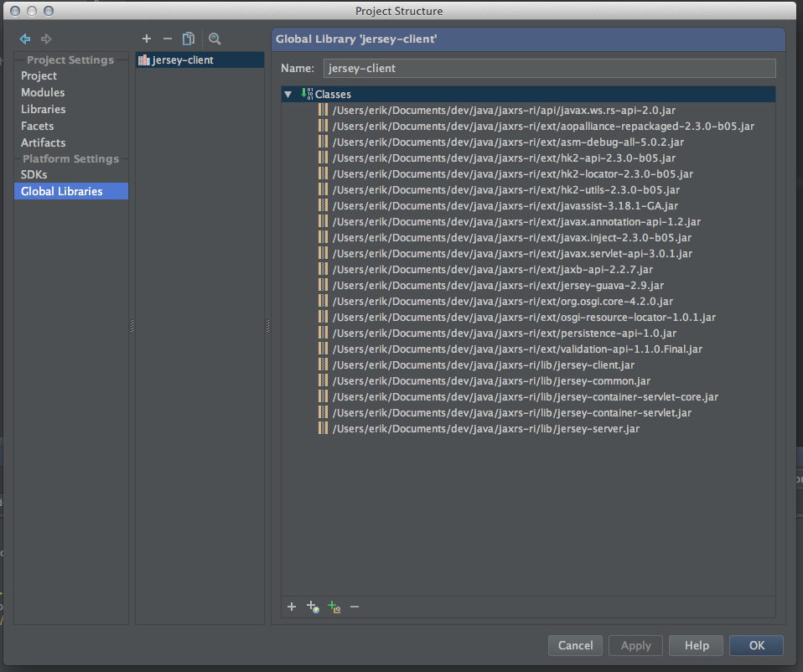Remove selected library with minus icon above list
The width and height of the screenshot is (803, 672).
tap(168, 39)
